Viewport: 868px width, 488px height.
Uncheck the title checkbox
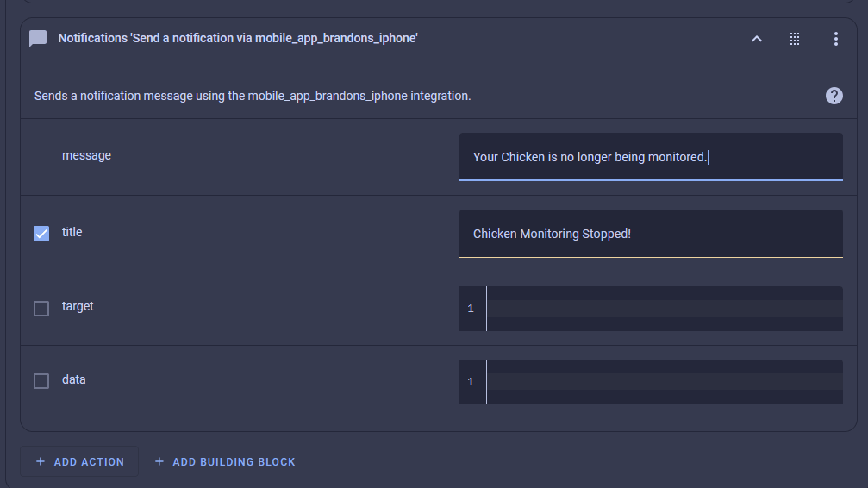[x=41, y=233]
